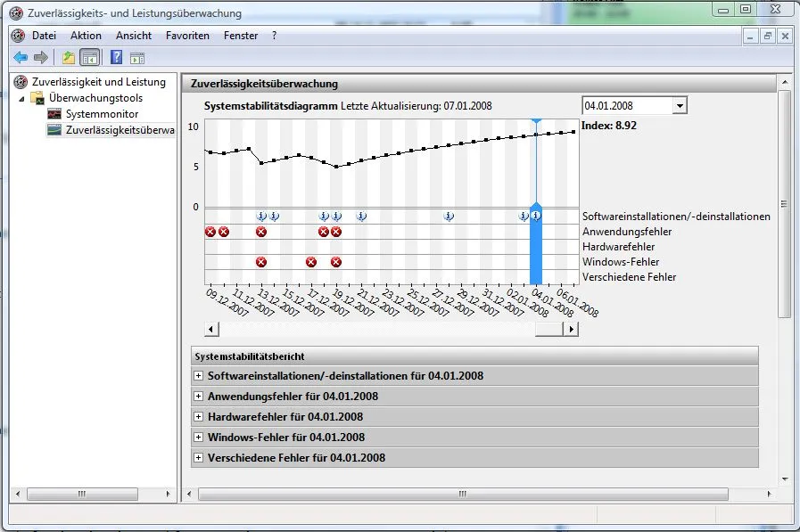
Task: Restore the inner console child window
Action: pos(767,37)
